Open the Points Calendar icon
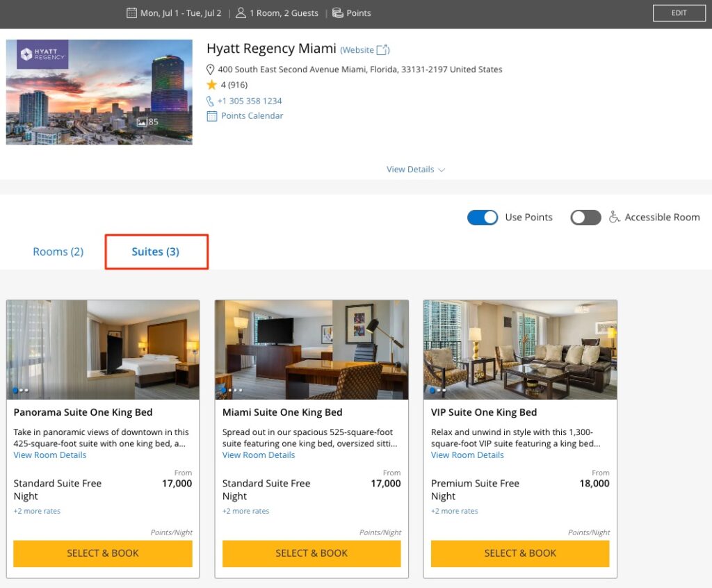The height and width of the screenshot is (588, 712). (213, 115)
